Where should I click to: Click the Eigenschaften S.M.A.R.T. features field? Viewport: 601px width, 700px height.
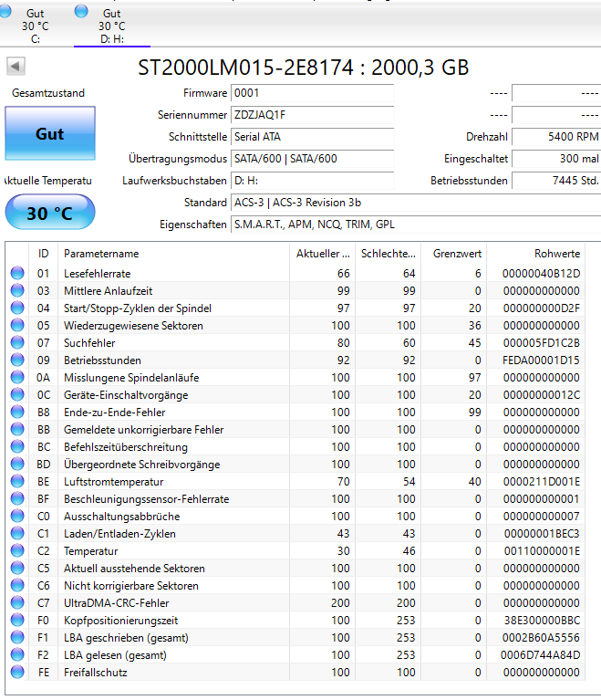click(x=416, y=225)
